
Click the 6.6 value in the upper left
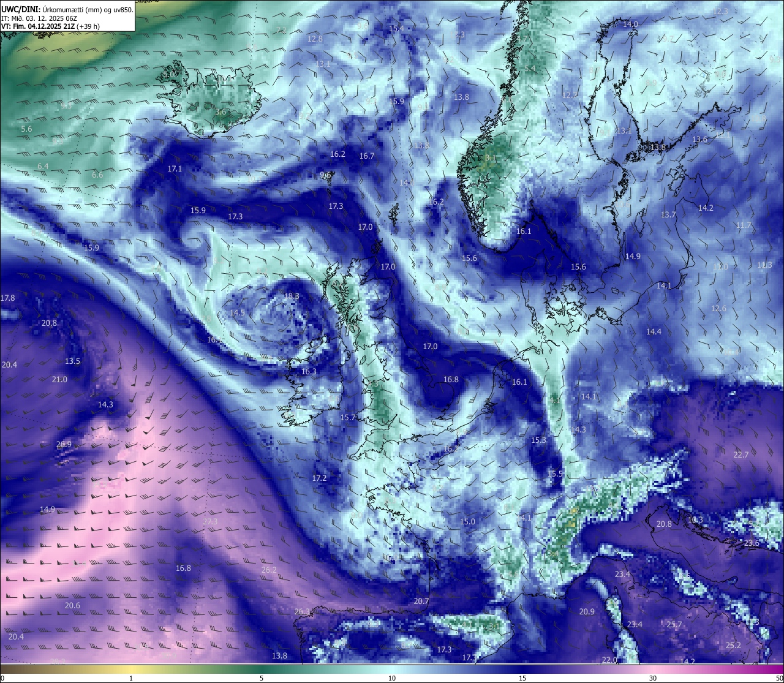[x=97, y=175]
